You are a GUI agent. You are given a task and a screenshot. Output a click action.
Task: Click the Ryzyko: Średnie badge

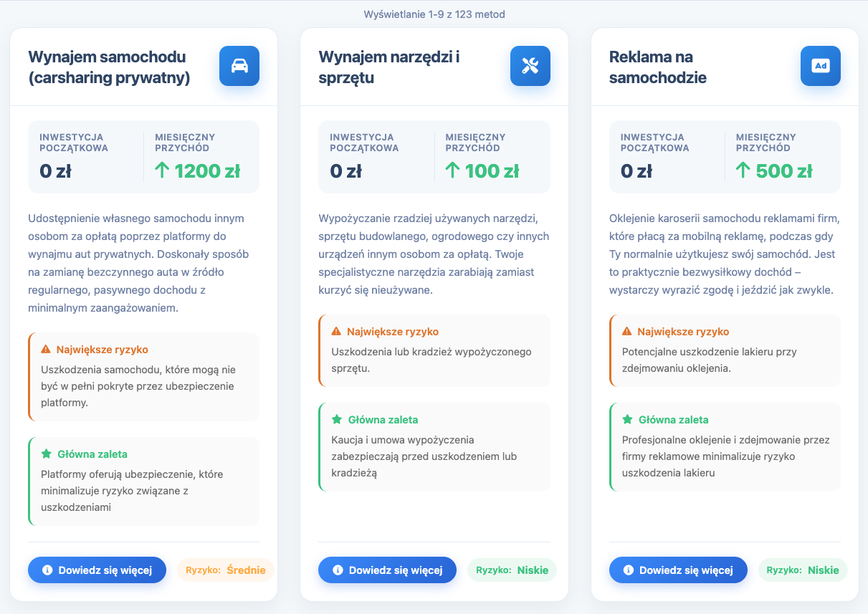225,570
